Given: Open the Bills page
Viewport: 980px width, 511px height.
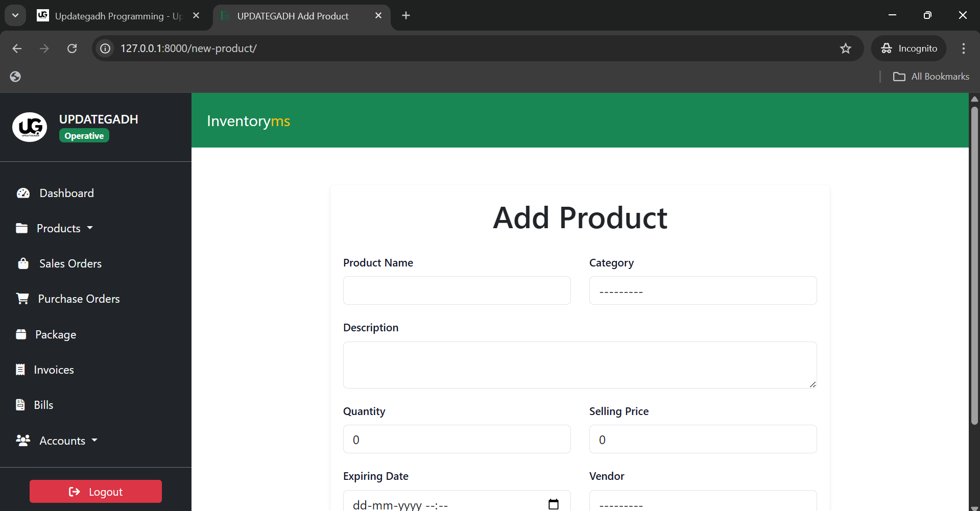Looking at the screenshot, I should [43, 405].
